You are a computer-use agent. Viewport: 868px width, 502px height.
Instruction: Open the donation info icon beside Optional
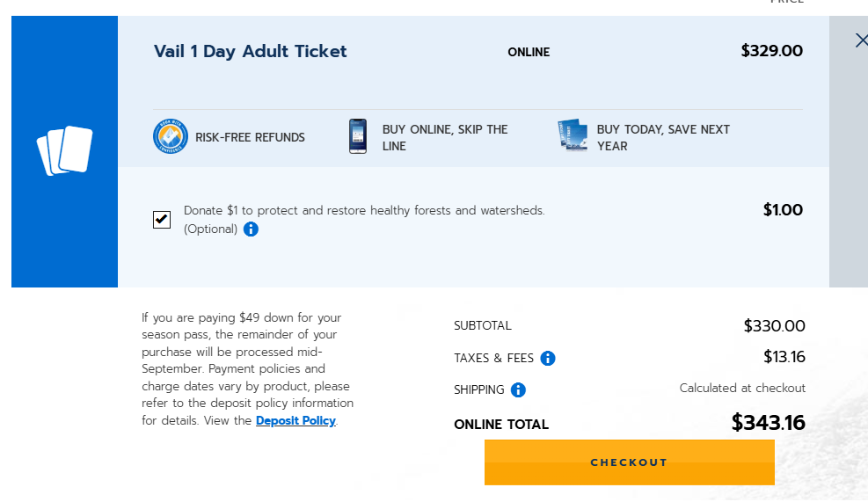tap(251, 229)
